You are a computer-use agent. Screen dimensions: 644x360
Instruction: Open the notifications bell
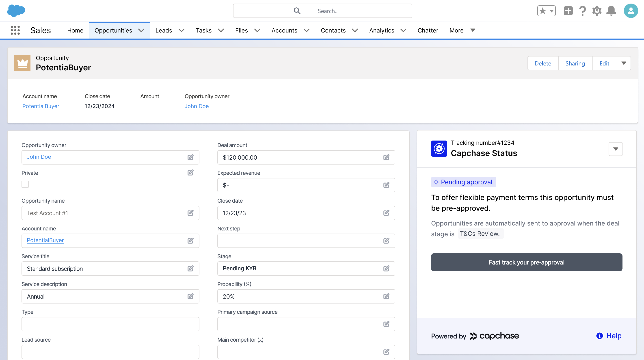coord(611,11)
